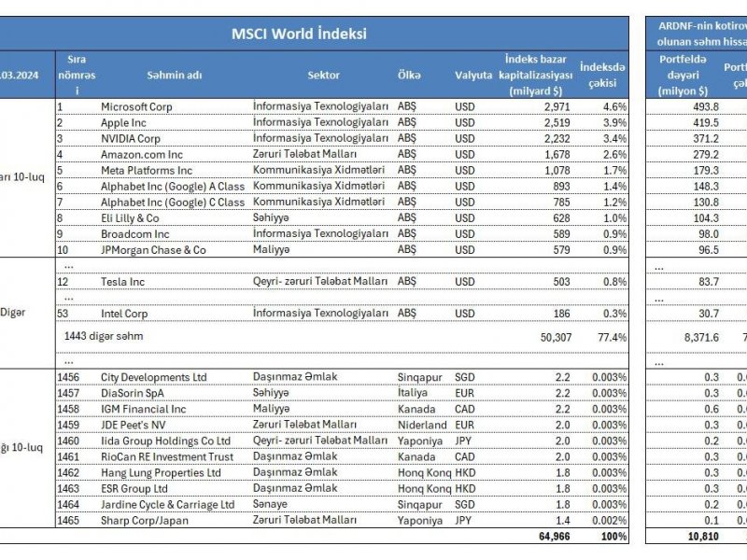This screenshot has width=747, height=560.
Task: Click the 'Microsoft Corp' cell
Action: [x=136, y=106]
